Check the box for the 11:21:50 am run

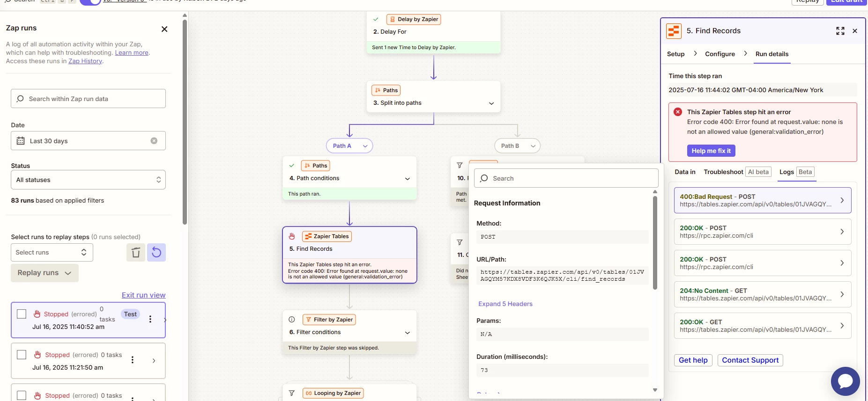pyautogui.click(x=22, y=355)
